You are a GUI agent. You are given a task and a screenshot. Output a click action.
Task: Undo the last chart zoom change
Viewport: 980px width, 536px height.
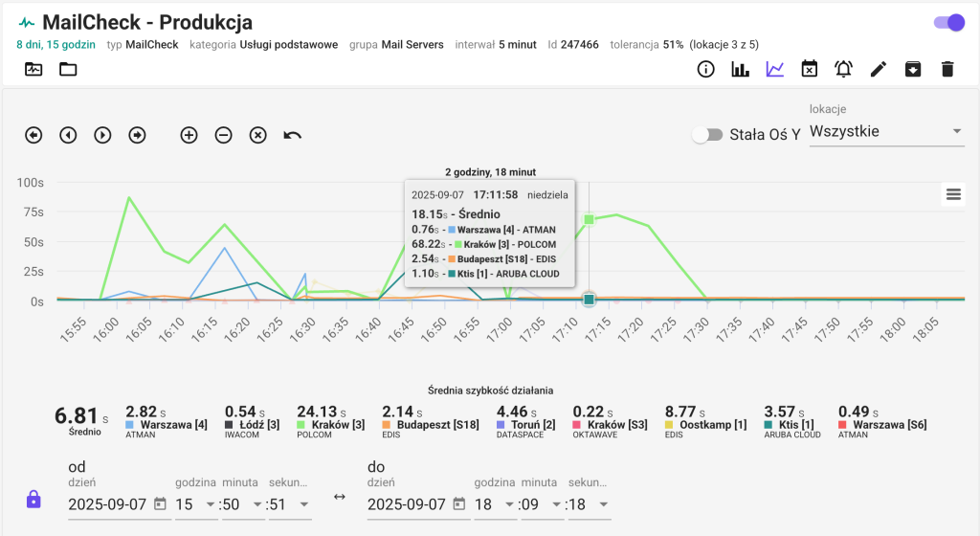pos(293,135)
